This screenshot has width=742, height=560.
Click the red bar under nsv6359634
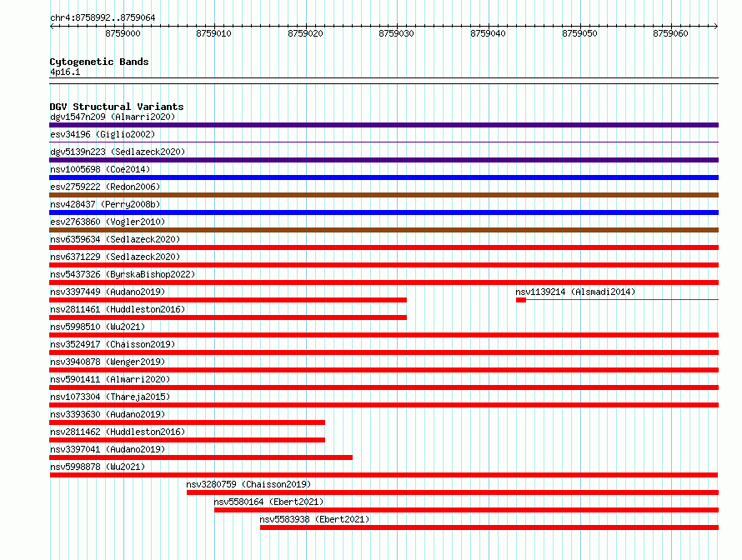[x=384, y=247]
